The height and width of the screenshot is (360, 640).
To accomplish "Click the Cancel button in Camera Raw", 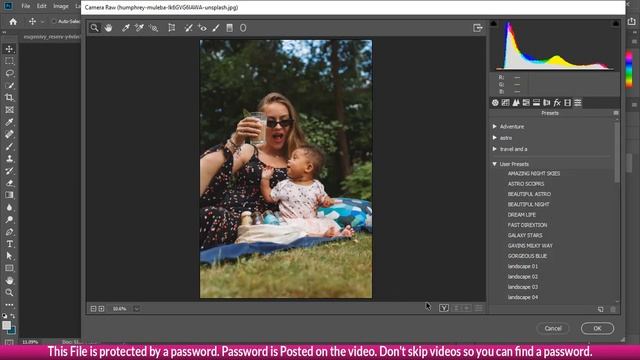I will pyautogui.click(x=553, y=328).
